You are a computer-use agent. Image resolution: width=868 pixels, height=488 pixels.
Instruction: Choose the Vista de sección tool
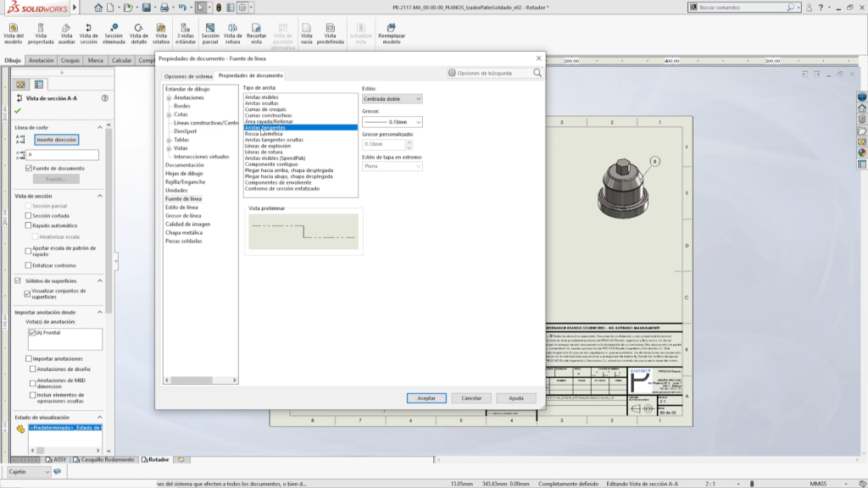coord(88,33)
